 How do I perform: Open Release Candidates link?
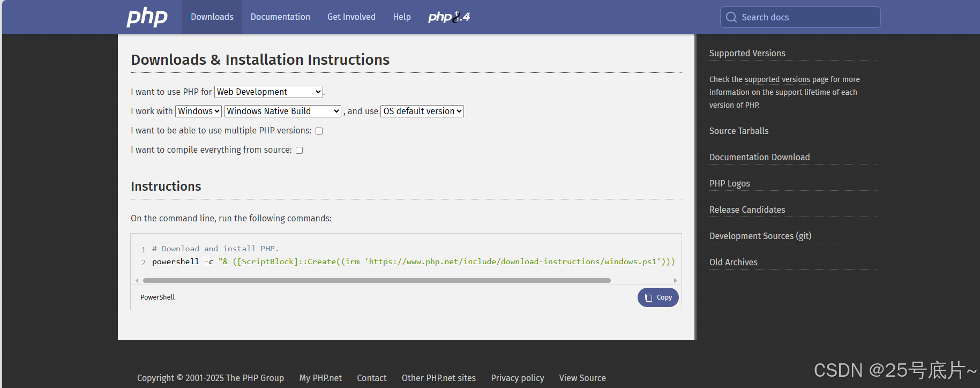coord(747,210)
